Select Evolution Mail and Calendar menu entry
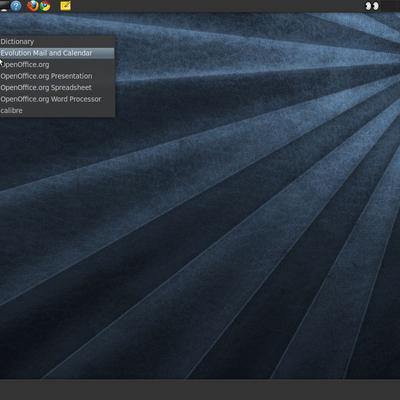The image size is (400, 400). pos(57,53)
